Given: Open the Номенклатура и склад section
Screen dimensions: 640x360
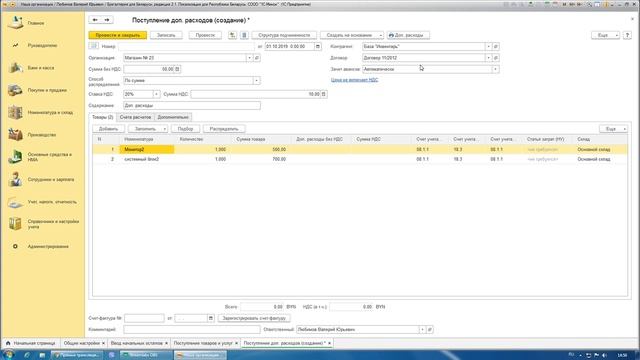Looking at the screenshot, I should pos(50,112).
